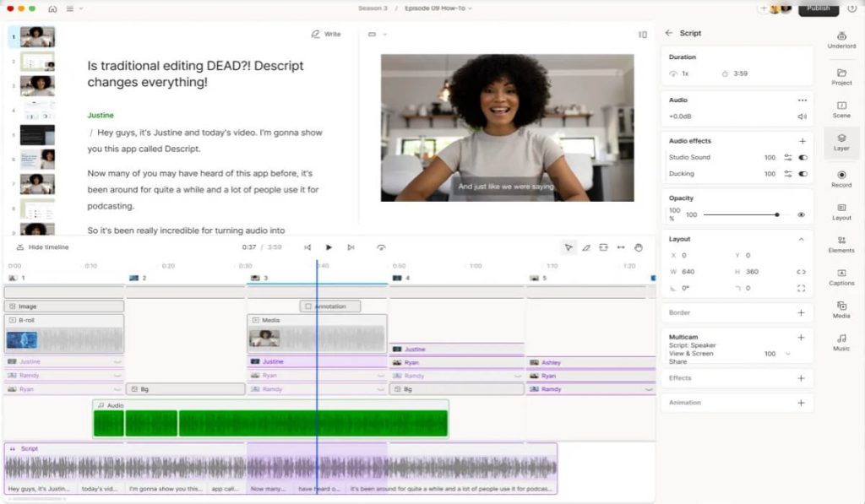Viewport: 865px width, 504px height.
Task: Select the hand tool in the timeline toolbar
Action: (x=639, y=247)
